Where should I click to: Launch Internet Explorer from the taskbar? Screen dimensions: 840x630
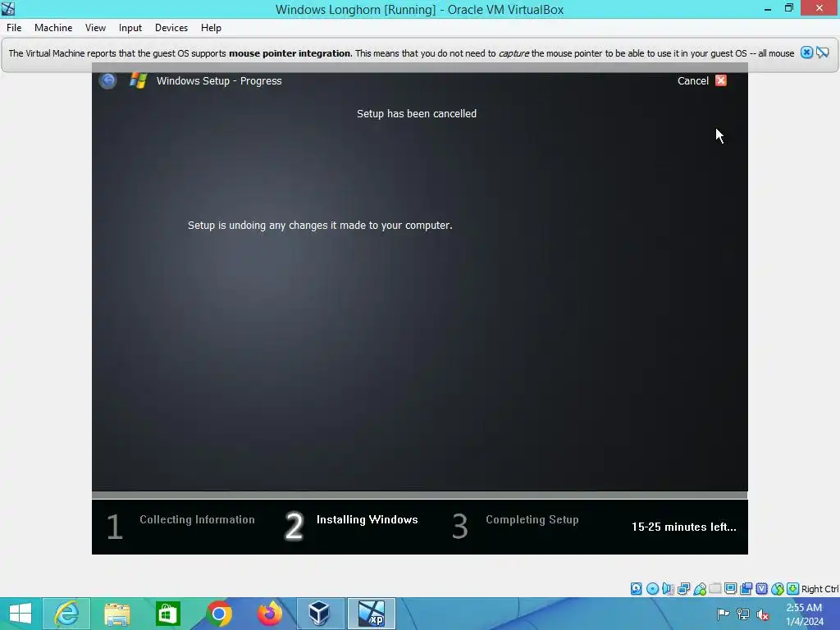tap(66, 614)
